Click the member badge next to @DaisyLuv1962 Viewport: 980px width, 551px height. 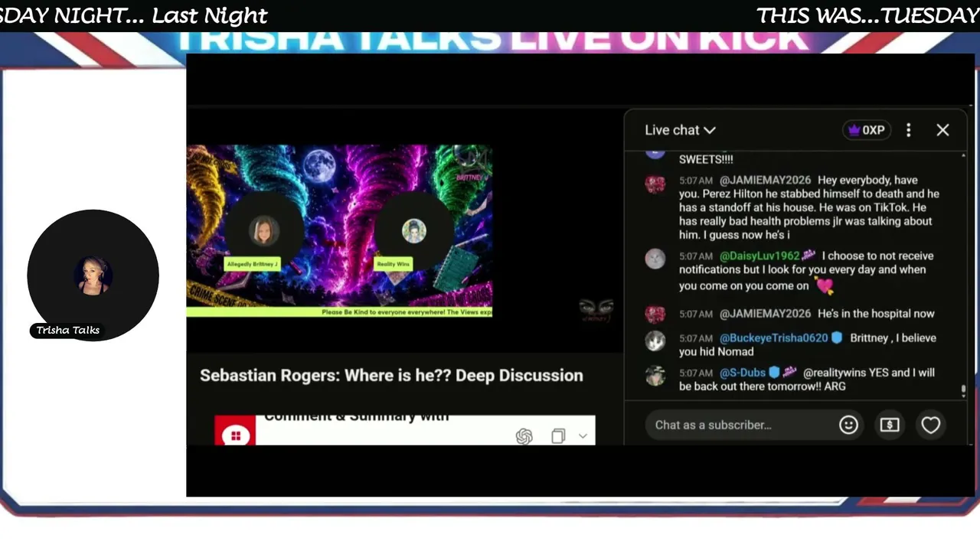pyautogui.click(x=808, y=255)
